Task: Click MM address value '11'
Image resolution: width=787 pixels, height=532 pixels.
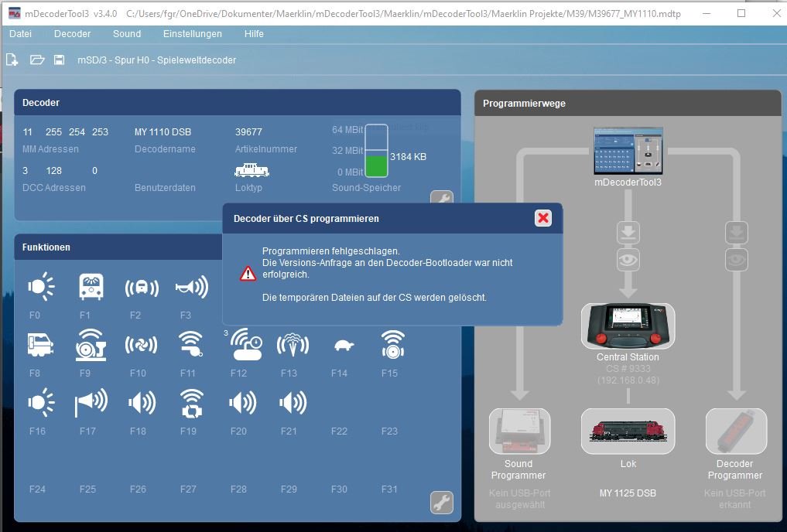Action: pyautogui.click(x=28, y=132)
